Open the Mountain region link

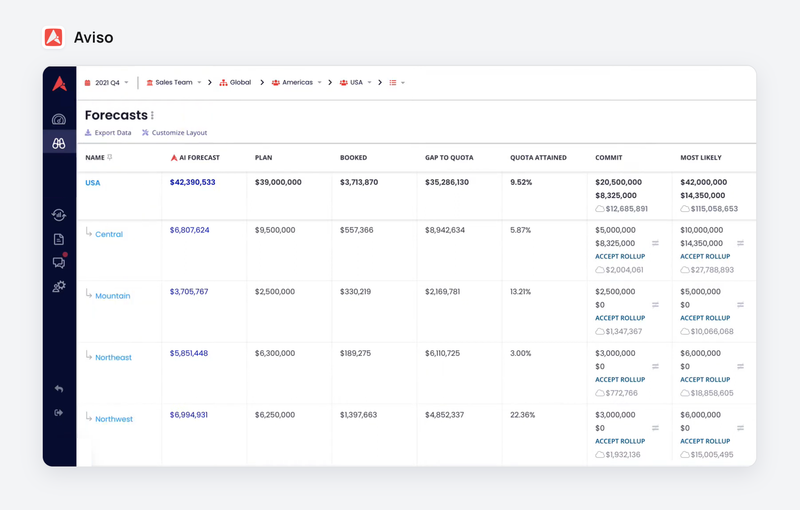coord(113,296)
